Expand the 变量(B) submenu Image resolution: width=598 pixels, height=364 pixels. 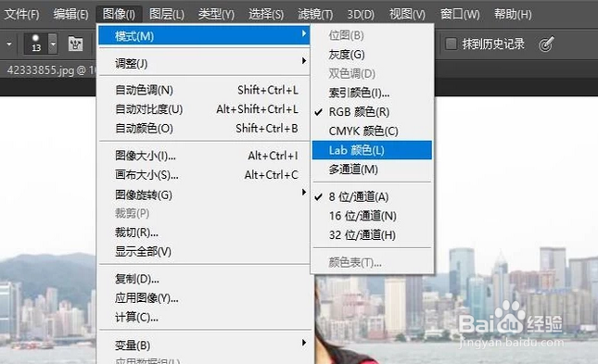[204, 345]
